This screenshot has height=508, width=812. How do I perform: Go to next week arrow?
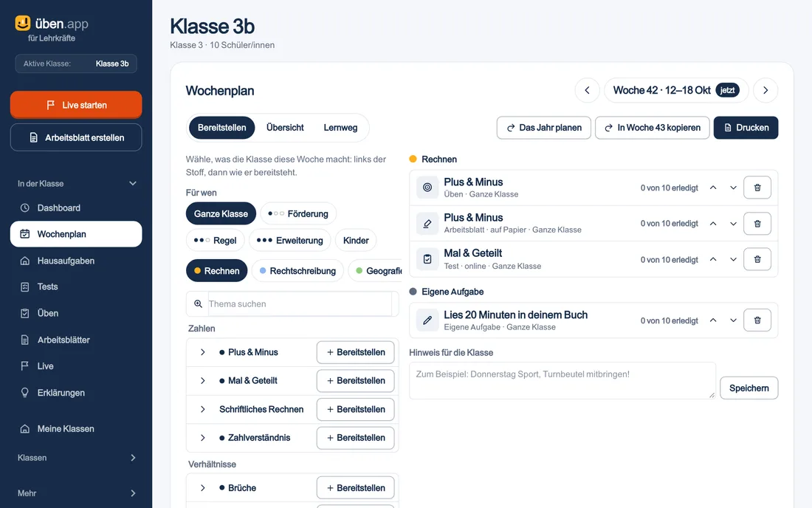(765, 90)
